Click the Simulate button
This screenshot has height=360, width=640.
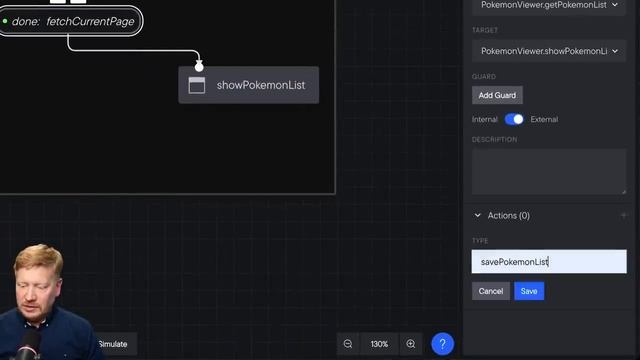pyautogui.click(x=113, y=344)
